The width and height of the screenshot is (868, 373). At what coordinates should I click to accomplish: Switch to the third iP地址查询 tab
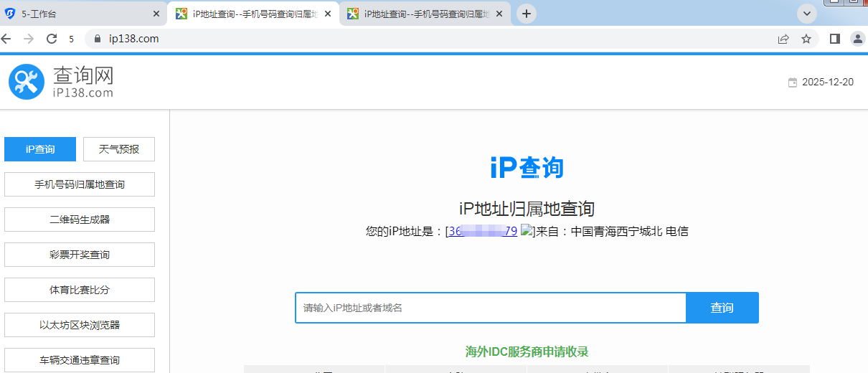click(x=425, y=14)
